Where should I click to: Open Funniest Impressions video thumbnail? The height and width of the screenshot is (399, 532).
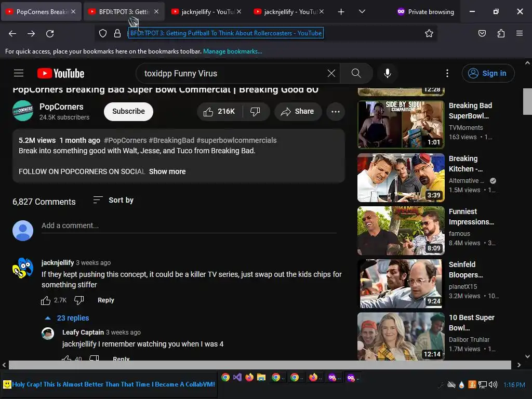click(x=401, y=230)
